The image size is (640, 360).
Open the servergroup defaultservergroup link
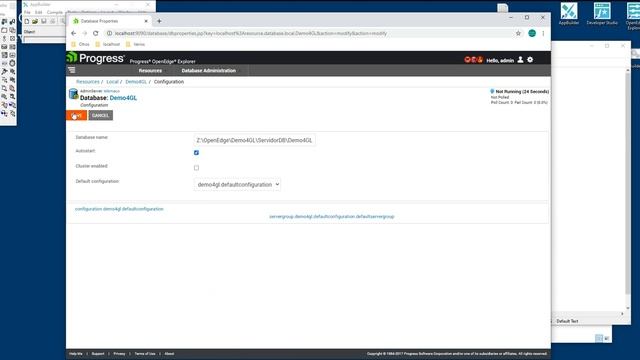pos(332,217)
